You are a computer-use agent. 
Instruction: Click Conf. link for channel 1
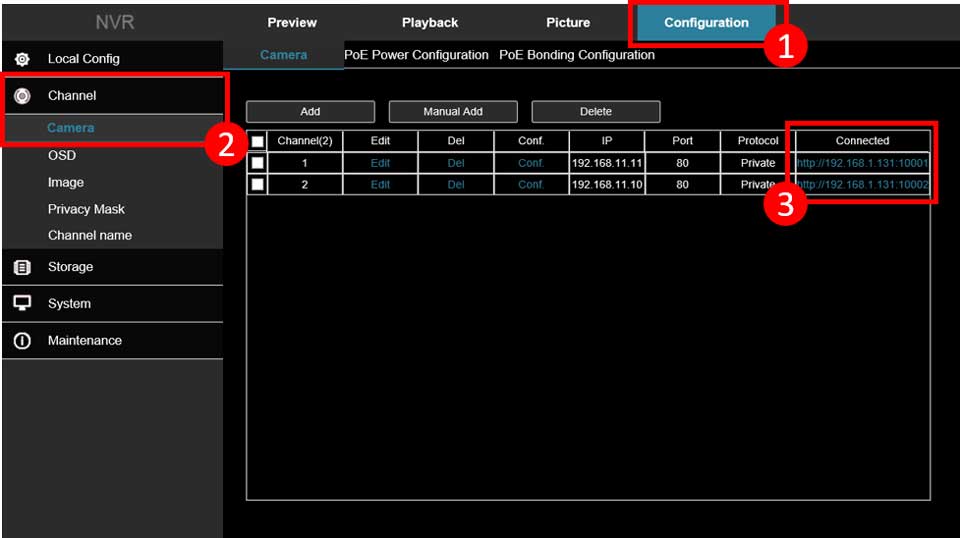pyautogui.click(x=531, y=162)
